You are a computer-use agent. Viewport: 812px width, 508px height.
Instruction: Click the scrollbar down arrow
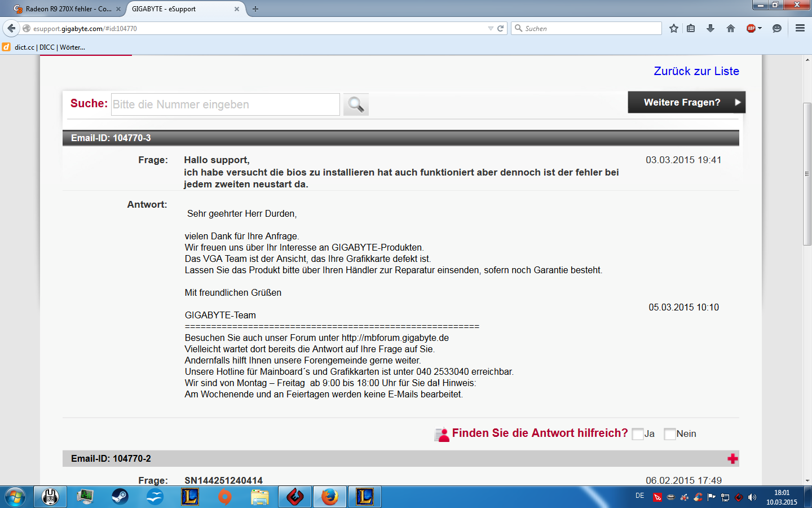pyautogui.click(x=807, y=480)
